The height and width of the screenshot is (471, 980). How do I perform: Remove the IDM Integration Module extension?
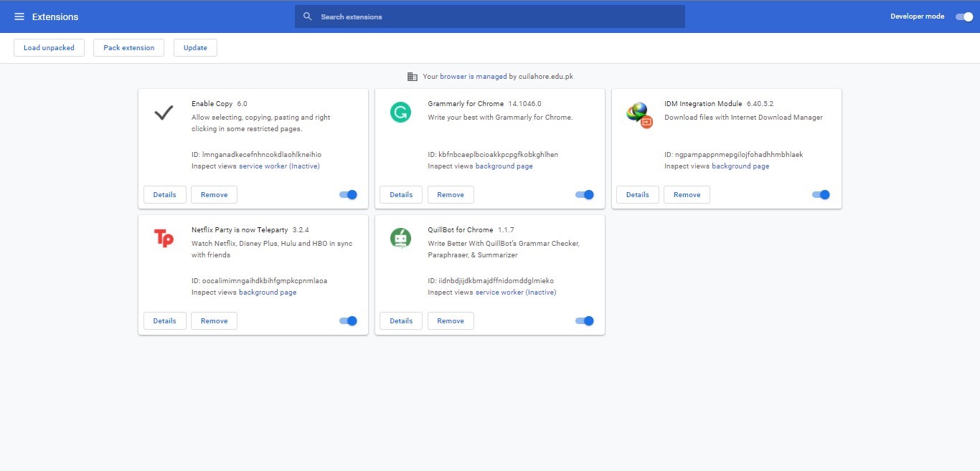coord(687,195)
